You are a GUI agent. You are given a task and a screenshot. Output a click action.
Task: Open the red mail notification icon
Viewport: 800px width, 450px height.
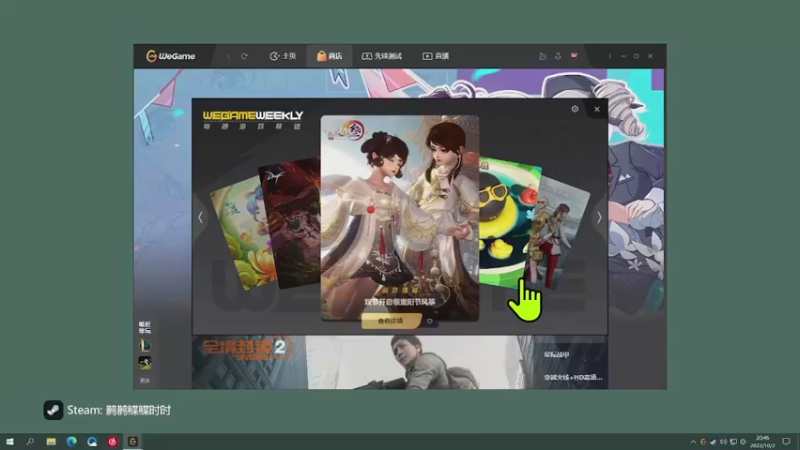[x=574, y=56]
